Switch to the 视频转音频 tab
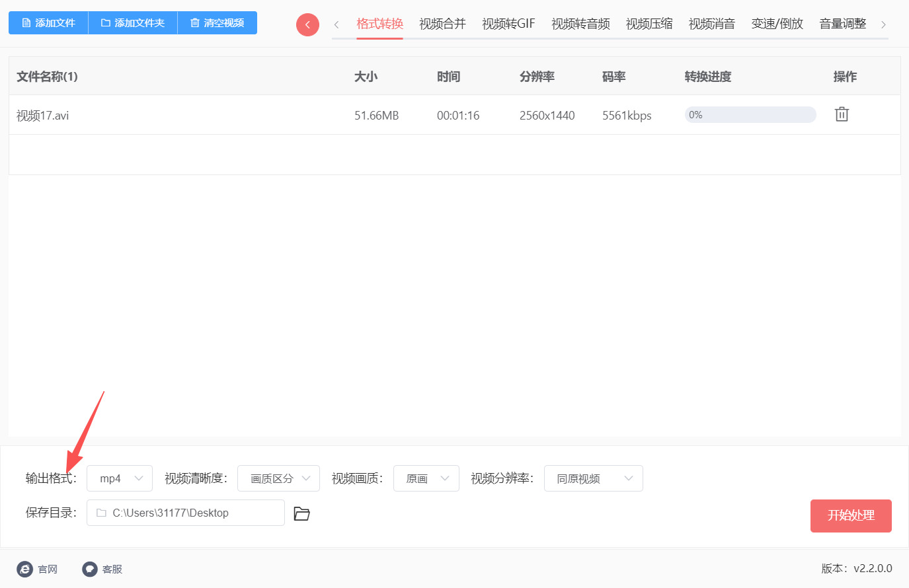 click(x=580, y=24)
